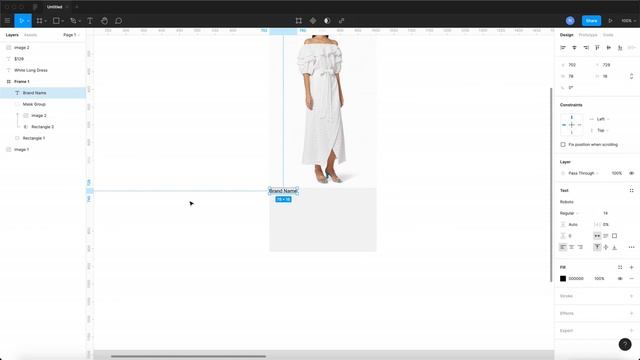Click the black fill color swatch
This screenshot has width=640, height=360.
pos(563,279)
